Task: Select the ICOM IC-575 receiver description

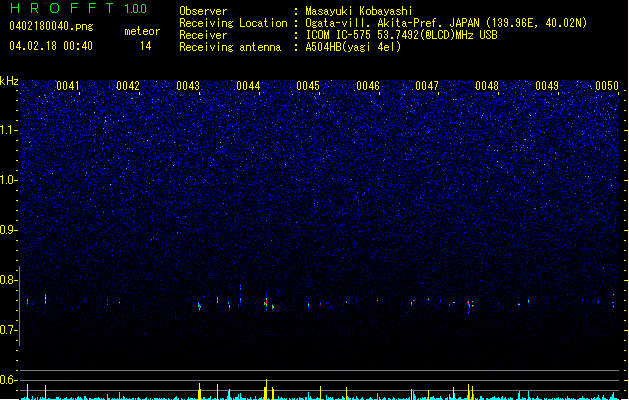Action: pyautogui.click(x=401, y=35)
